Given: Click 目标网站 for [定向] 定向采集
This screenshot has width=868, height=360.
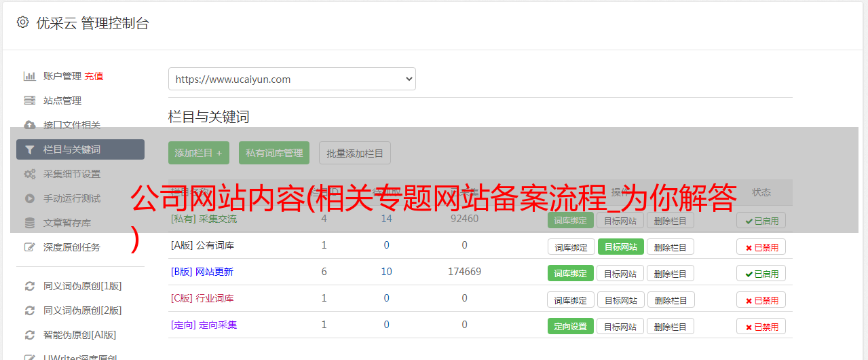Looking at the screenshot, I should point(620,326).
